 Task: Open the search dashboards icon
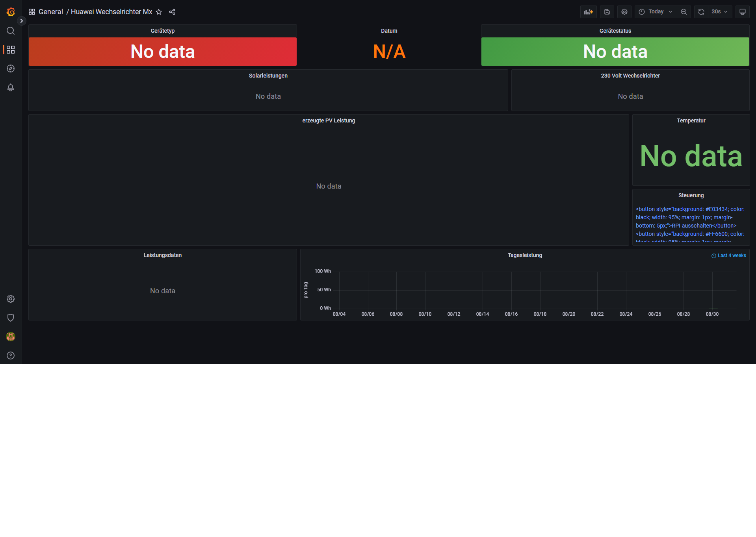(11, 31)
